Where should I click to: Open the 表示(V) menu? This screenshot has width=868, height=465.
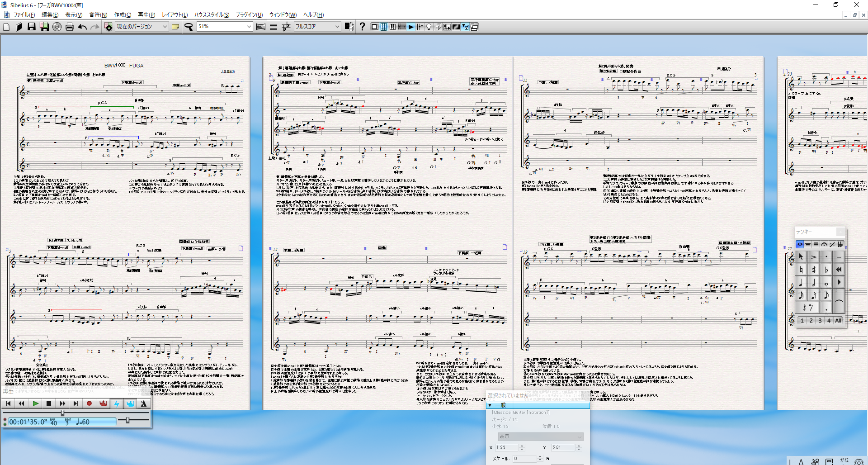[74, 15]
